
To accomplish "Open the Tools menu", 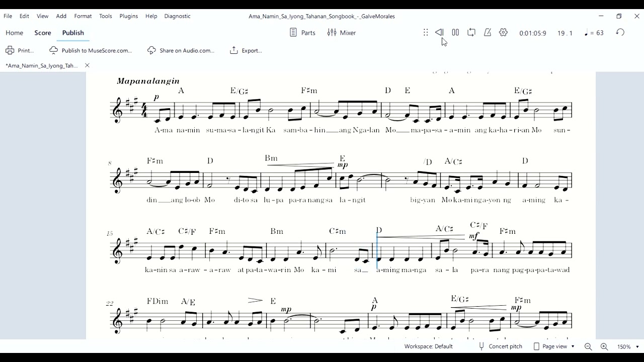I will (106, 16).
